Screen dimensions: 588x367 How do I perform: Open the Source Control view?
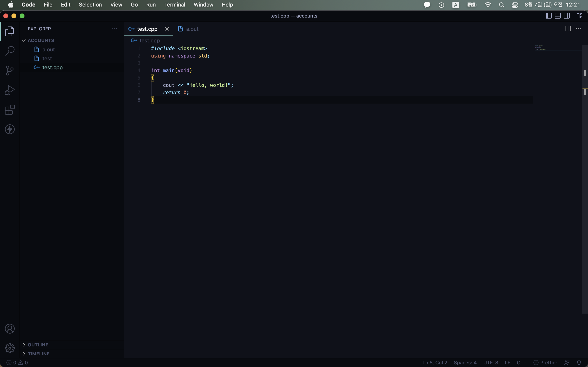tap(10, 71)
